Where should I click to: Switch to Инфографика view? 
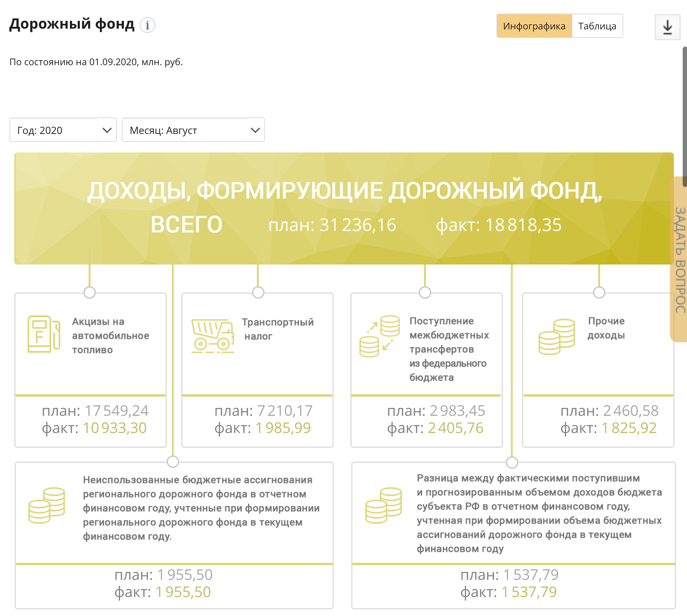pyautogui.click(x=534, y=26)
